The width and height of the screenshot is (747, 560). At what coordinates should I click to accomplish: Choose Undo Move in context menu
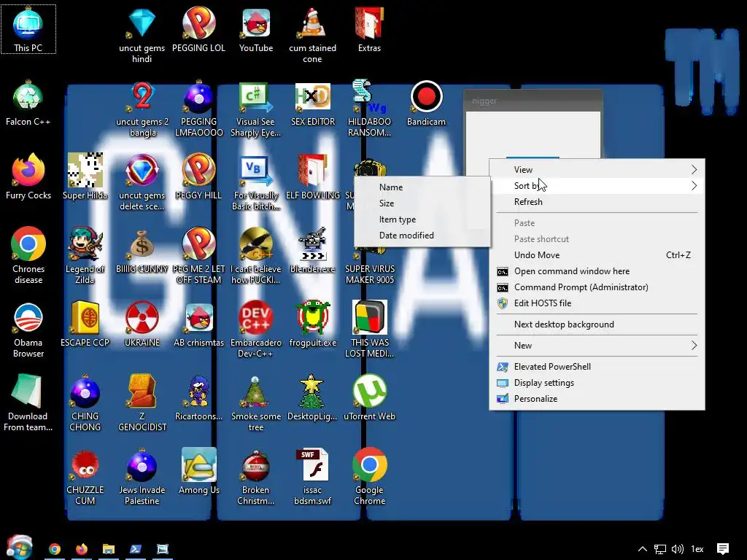pyautogui.click(x=597, y=254)
